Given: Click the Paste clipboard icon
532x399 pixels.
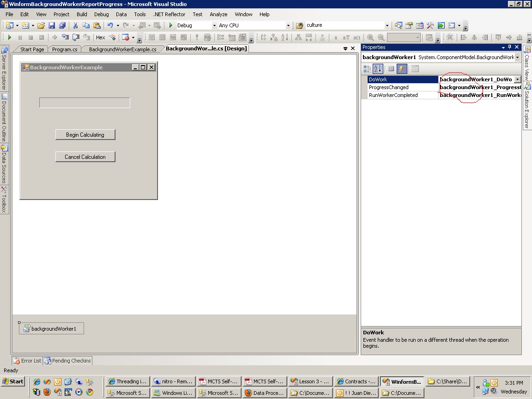Looking at the screenshot, I should (97, 25).
